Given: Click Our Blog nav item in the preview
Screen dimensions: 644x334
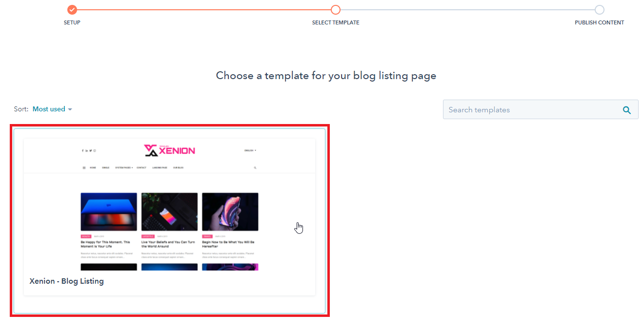Looking at the screenshot, I should pyautogui.click(x=178, y=167).
